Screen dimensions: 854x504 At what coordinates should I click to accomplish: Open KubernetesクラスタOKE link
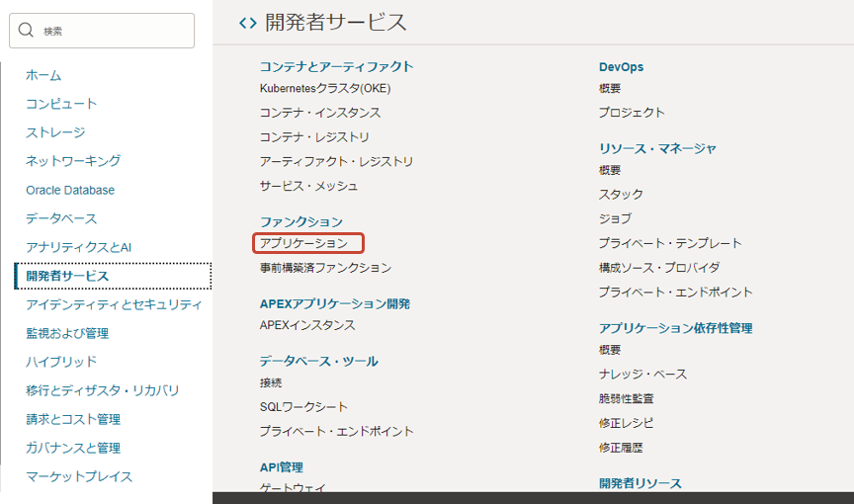325,88
